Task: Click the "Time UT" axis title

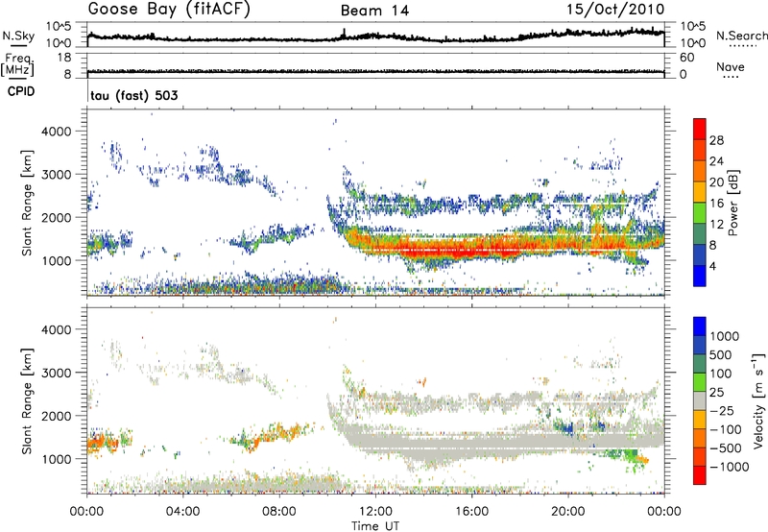Action: coord(375,526)
